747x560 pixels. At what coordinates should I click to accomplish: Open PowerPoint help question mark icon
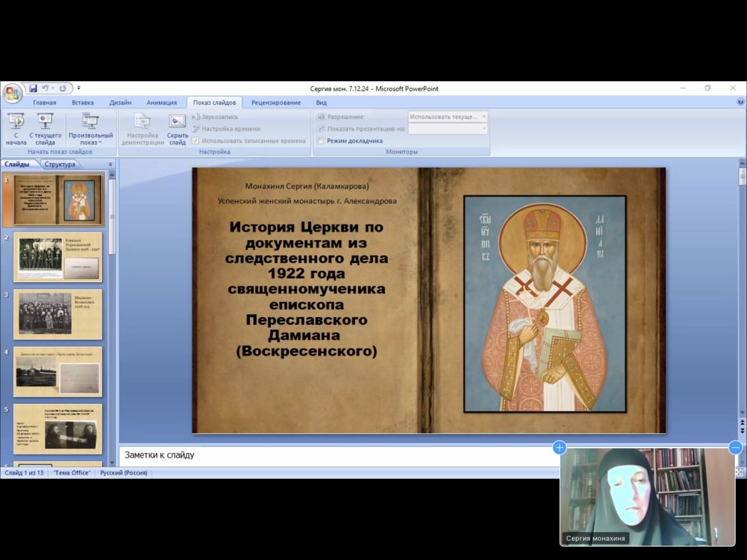click(741, 102)
